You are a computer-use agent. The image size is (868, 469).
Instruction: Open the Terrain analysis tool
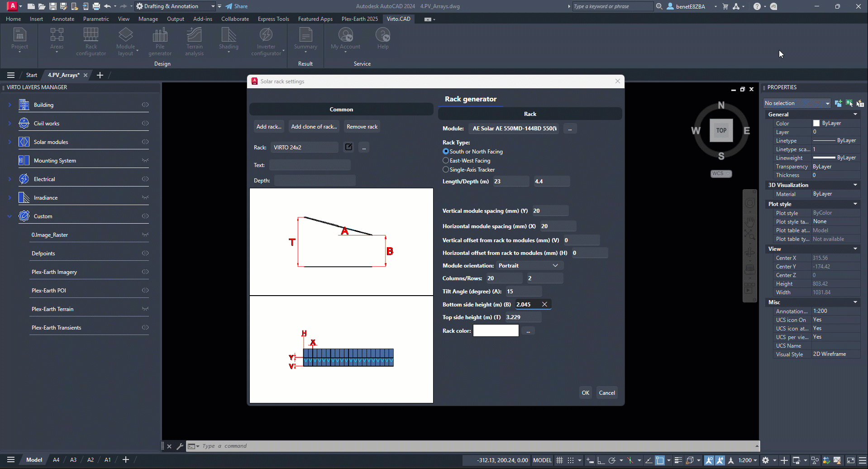tap(194, 41)
